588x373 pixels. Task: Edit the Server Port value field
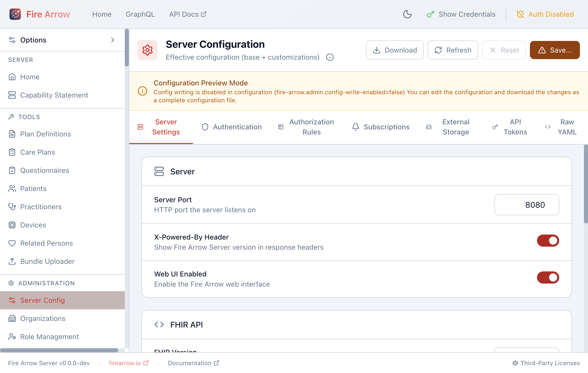(527, 205)
